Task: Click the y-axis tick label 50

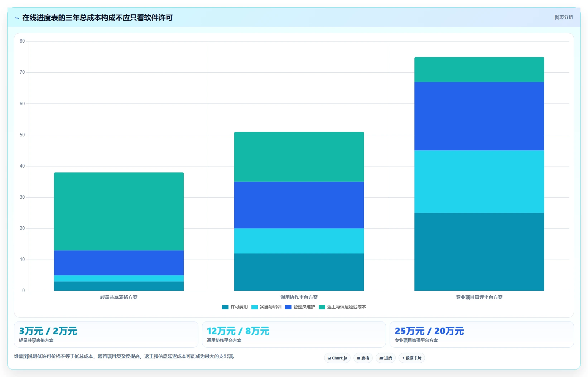Action: [x=22, y=135]
